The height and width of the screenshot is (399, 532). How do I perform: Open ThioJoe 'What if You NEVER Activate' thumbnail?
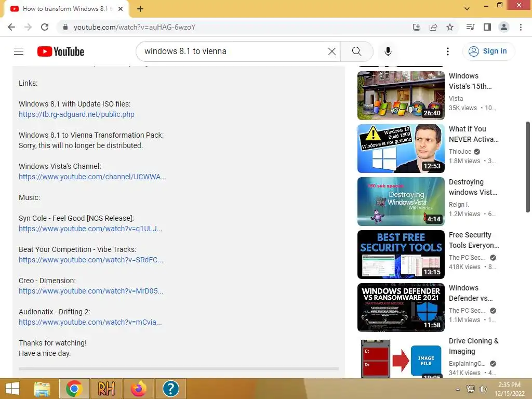[x=401, y=149]
